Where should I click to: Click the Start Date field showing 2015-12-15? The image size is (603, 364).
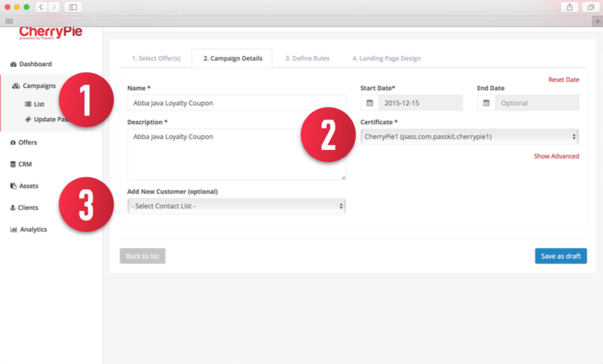pyautogui.click(x=421, y=103)
